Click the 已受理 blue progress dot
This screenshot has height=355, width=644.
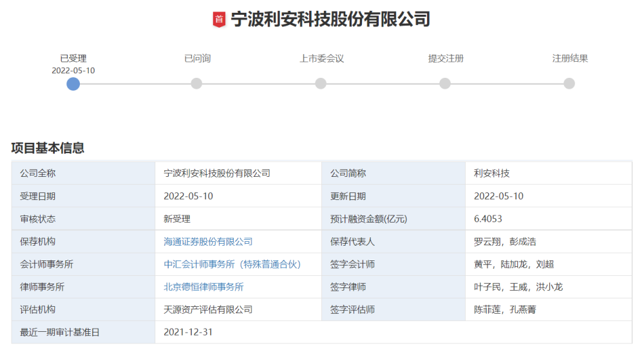coord(73,84)
